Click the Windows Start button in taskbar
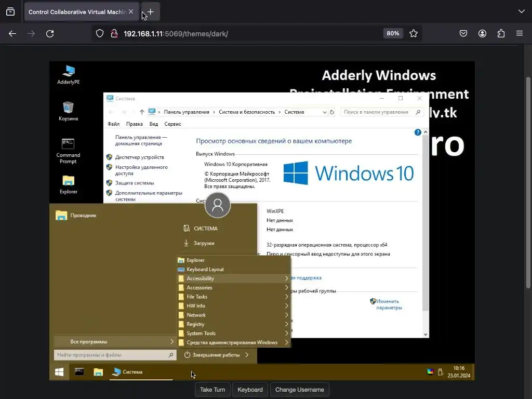532x399 pixels. pos(59,372)
